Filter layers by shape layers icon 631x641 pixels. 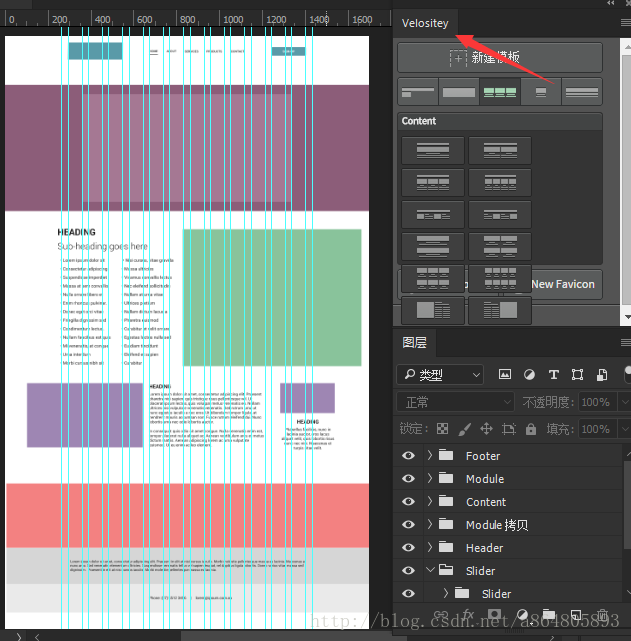pos(577,374)
